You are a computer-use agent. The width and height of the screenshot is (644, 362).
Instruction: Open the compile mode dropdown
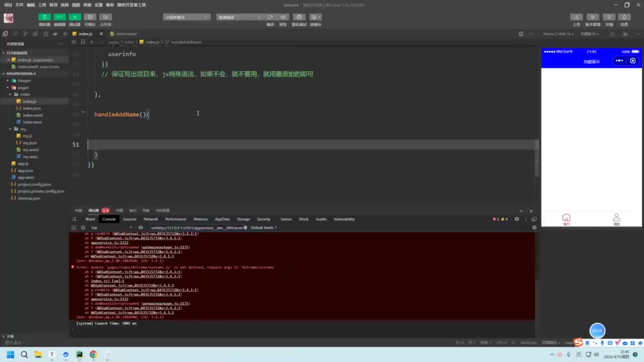239,17
